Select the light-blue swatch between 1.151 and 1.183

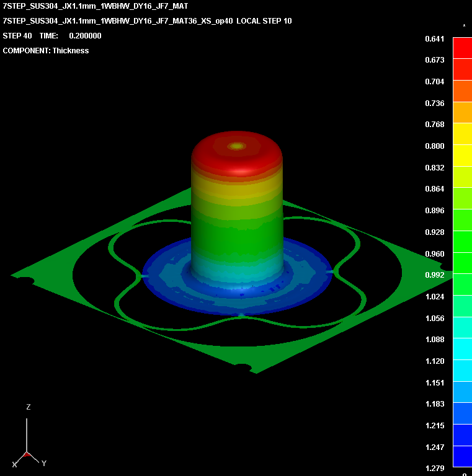point(462,392)
